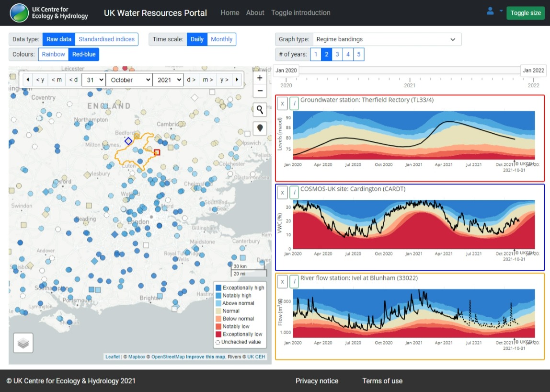Jump to first date with left arrow
This screenshot has height=392, width=550.
[28, 80]
